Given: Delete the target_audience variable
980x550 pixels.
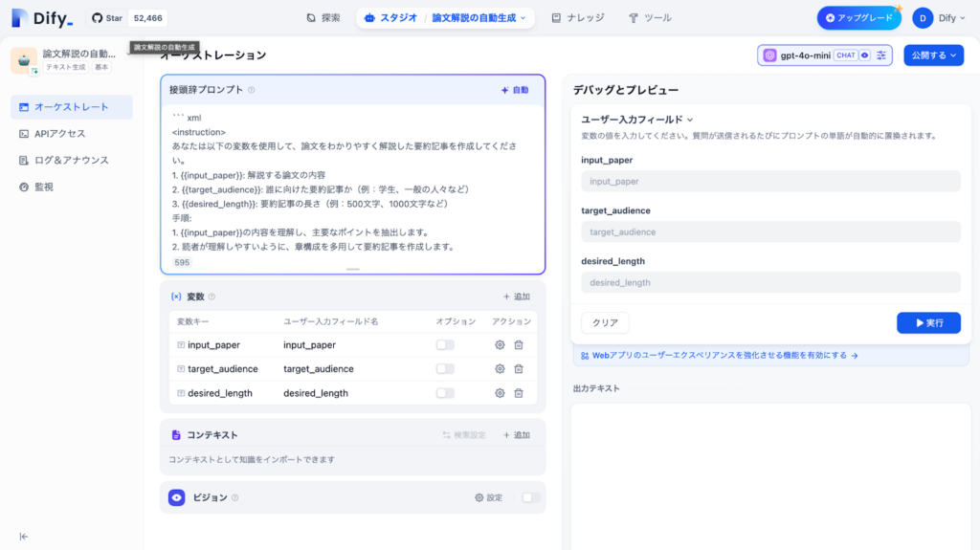Looking at the screenshot, I should (x=519, y=369).
